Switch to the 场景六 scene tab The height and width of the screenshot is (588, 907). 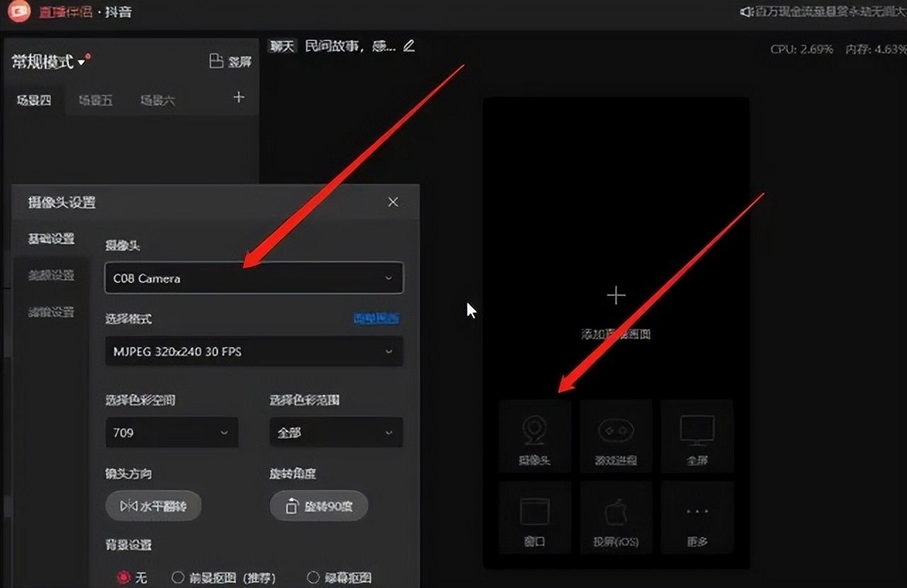[157, 101]
